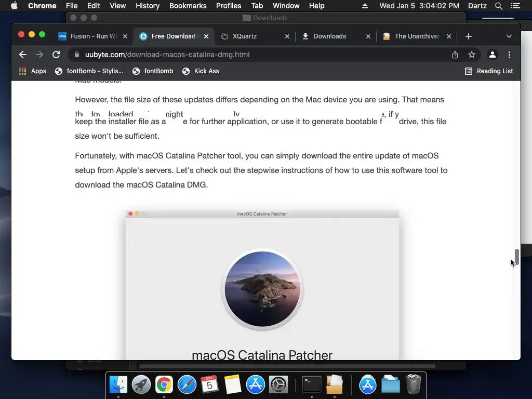Click the padlock site info icon
532x399 pixels.
coord(77,55)
